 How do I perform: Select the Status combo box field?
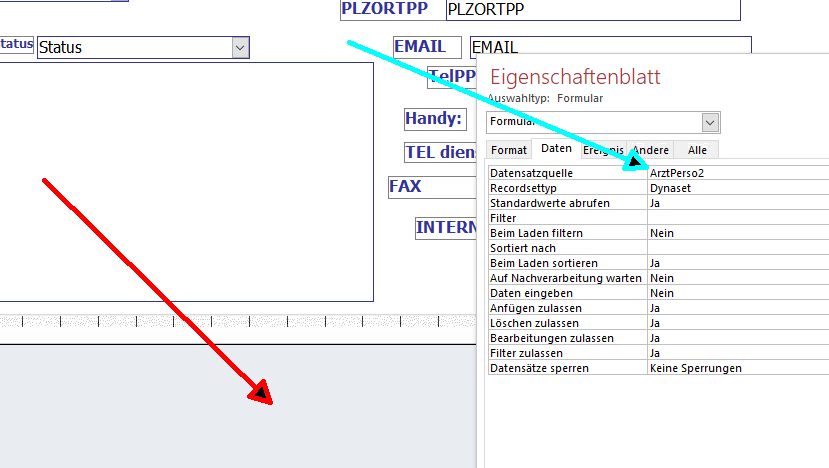point(143,48)
